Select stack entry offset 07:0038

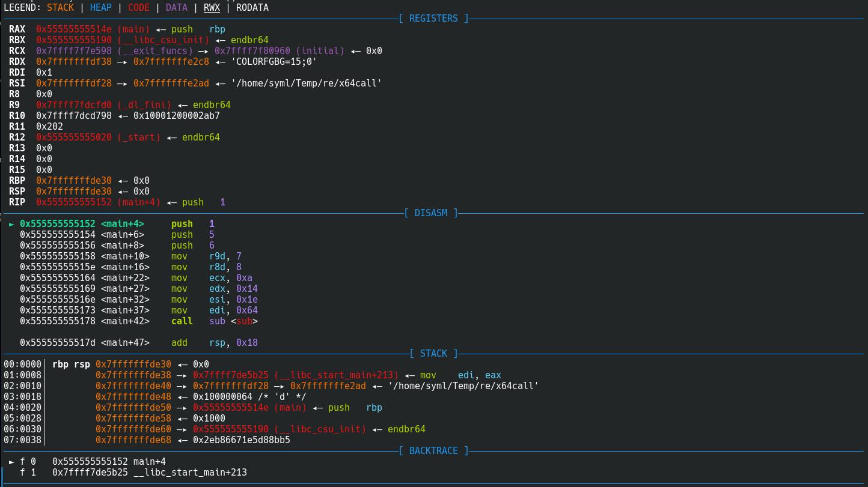(22, 440)
